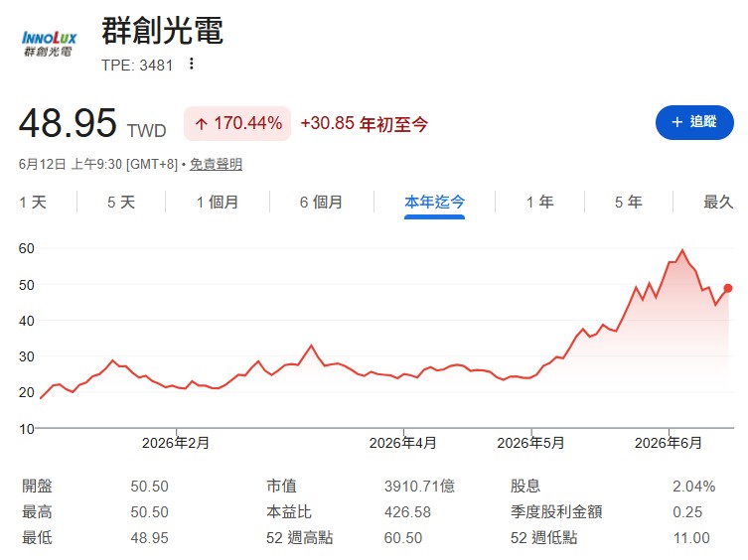Image resolution: width=748 pixels, height=560 pixels.
Task: Click the 2026年5月 axis label
Action: click(530, 443)
